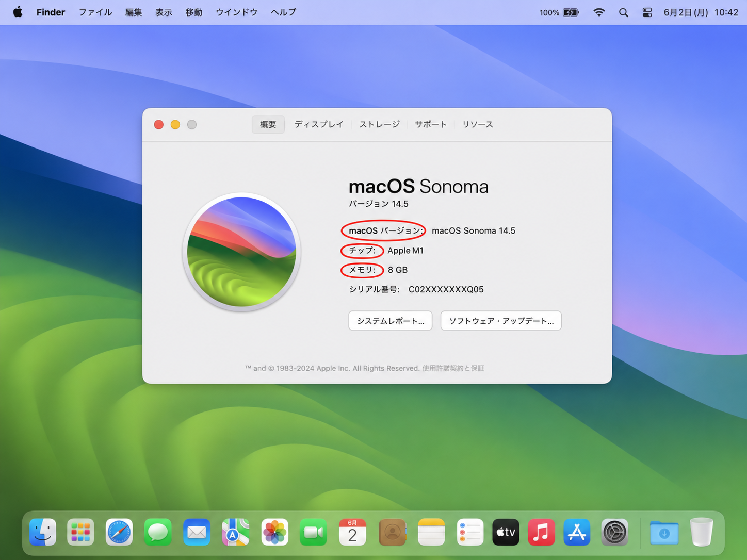Click the macOS Sonoma logo image
This screenshot has width=747, height=560.
pyautogui.click(x=241, y=252)
